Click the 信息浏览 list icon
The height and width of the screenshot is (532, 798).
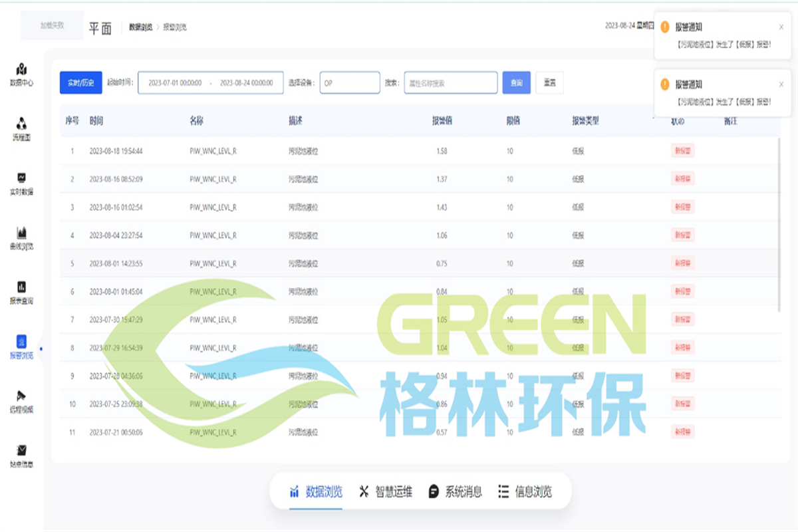[x=503, y=492]
